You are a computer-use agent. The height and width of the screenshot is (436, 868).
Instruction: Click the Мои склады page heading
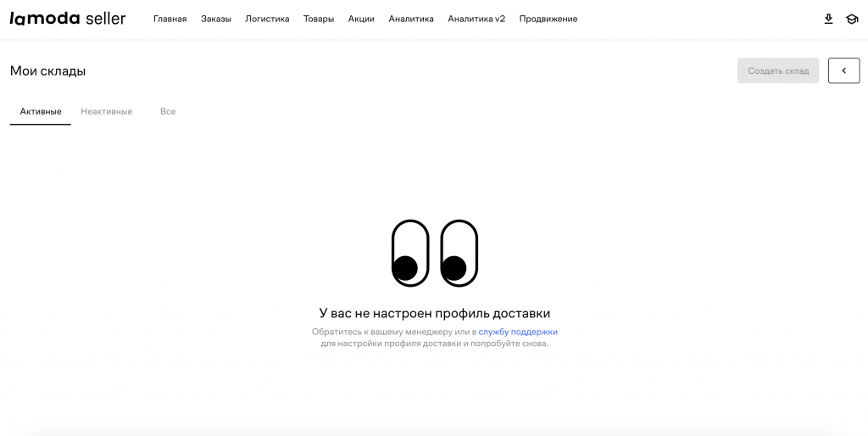(x=47, y=71)
